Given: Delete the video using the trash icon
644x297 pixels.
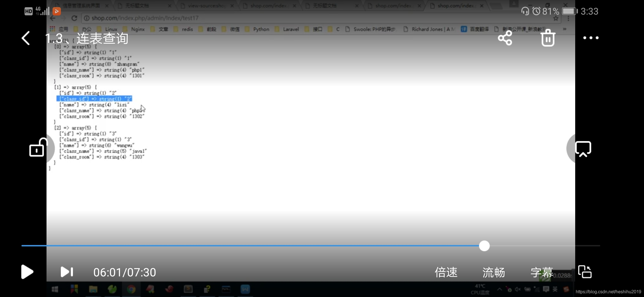Looking at the screenshot, I should point(548,38).
